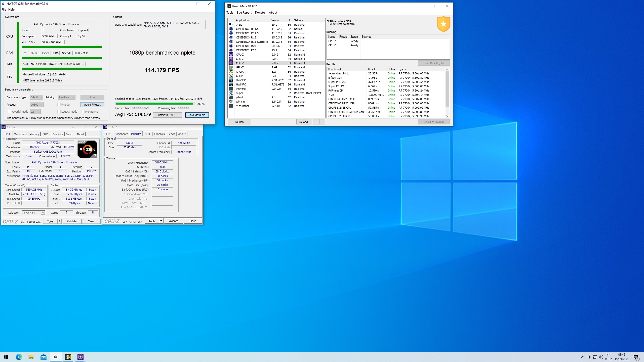644x362 pixels.
Task: Click the PYPrime application icon
Action: pos(231,89)
